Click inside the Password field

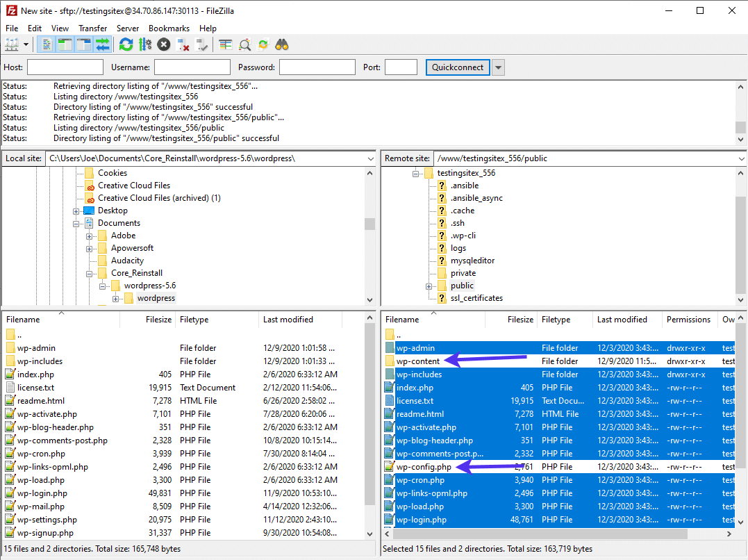pos(316,67)
